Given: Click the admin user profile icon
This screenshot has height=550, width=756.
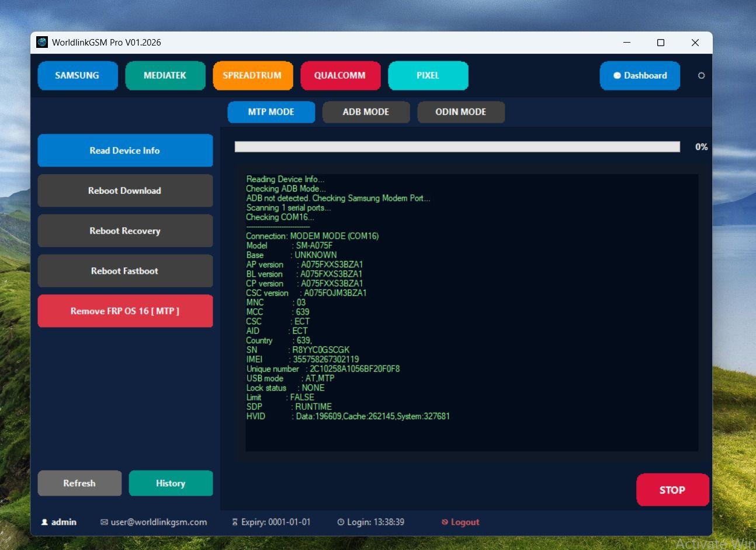Looking at the screenshot, I should tap(44, 522).
